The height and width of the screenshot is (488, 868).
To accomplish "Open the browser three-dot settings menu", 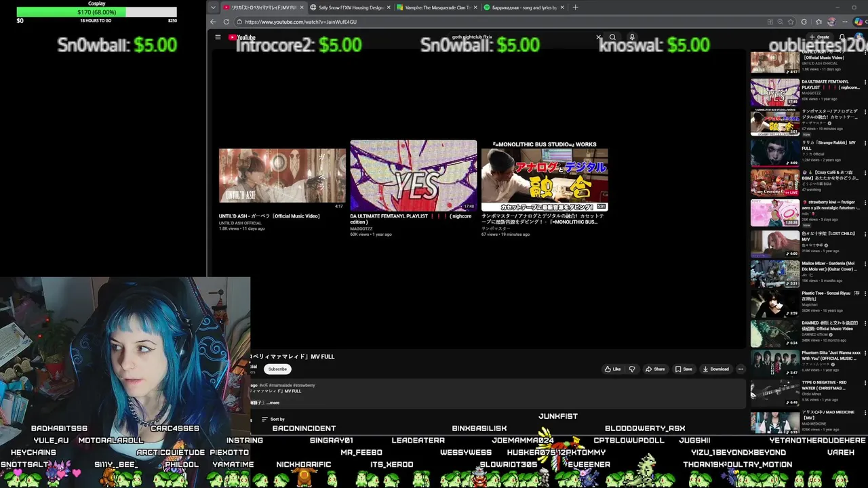I will click(x=845, y=22).
